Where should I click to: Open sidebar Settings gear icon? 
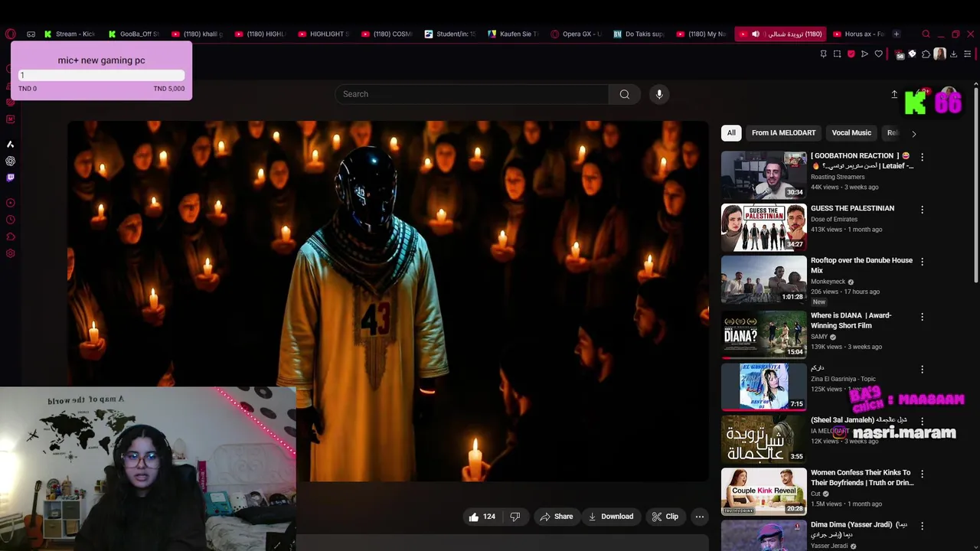click(10, 253)
